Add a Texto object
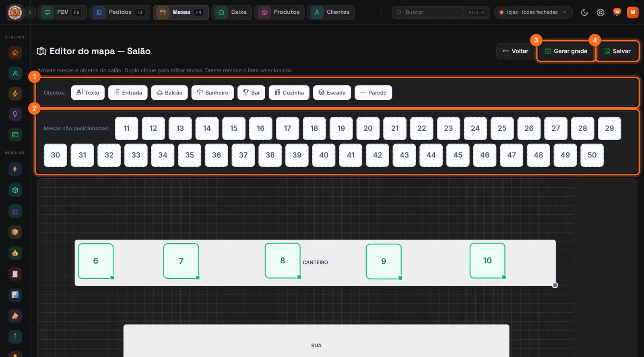The width and height of the screenshot is (644, 357). (x=88, y=92)
